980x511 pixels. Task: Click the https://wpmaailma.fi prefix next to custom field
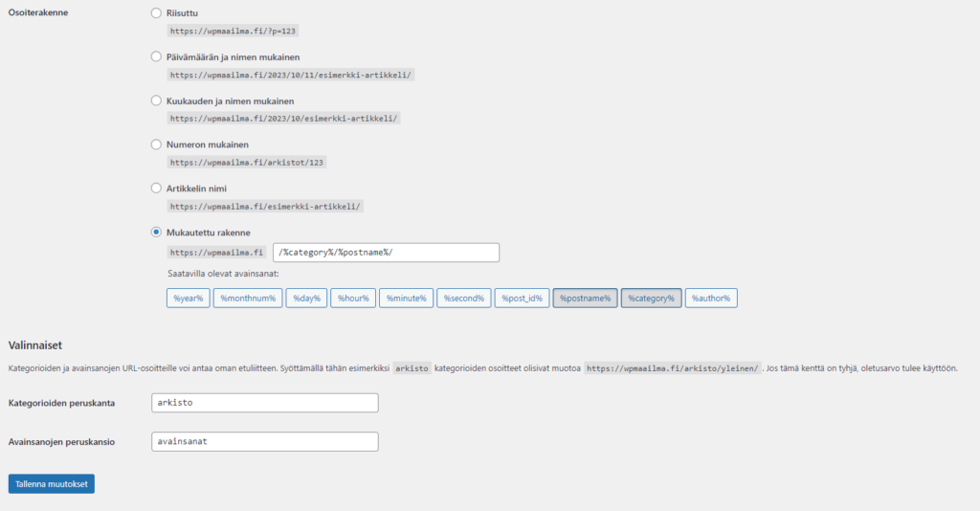coord(216,253)
